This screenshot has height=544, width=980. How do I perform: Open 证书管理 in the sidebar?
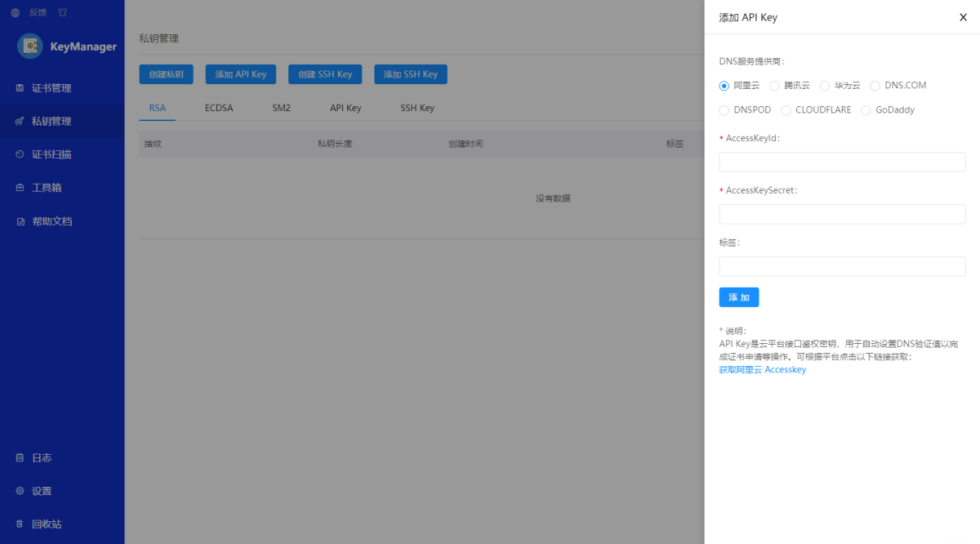point(51,88)
